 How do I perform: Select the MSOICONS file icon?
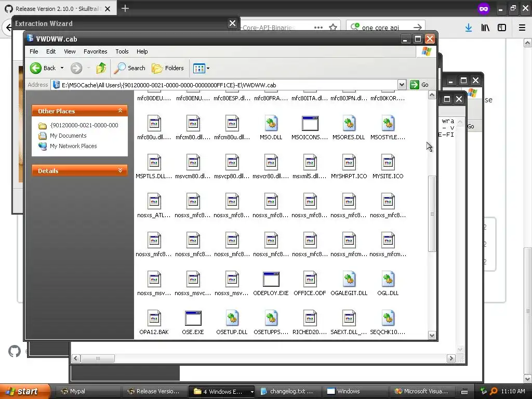click(310, 124)
